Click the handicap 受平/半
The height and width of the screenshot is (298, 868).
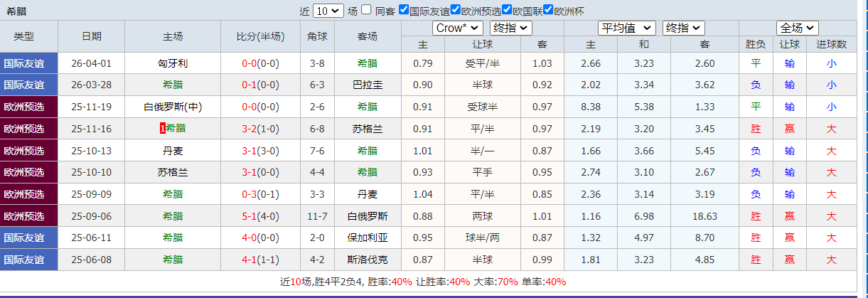click(x=483, y=63)
